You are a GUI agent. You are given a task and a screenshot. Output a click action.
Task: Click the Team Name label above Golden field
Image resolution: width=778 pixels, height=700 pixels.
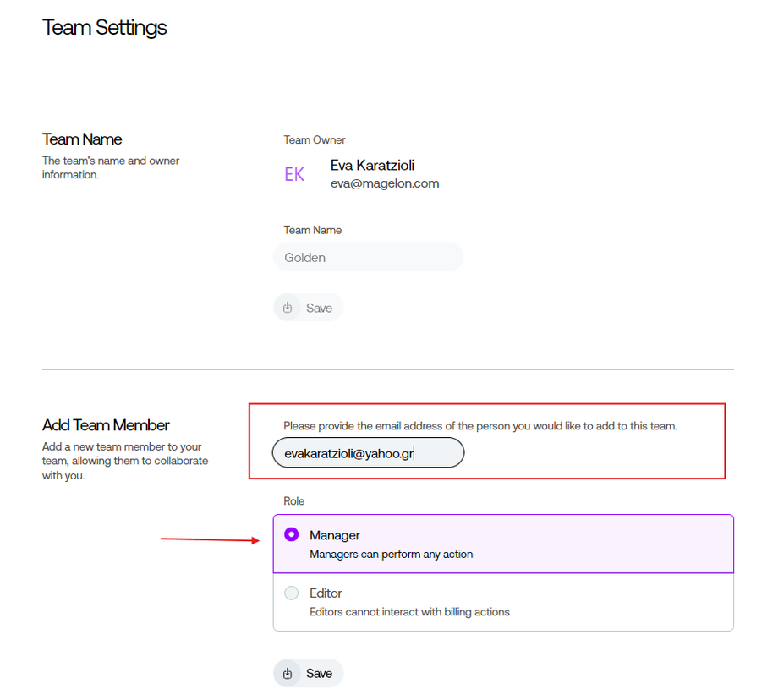pos(313,230)
